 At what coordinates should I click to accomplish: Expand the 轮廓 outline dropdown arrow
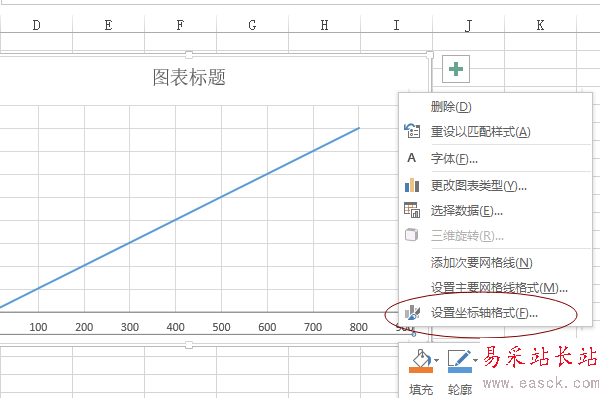[x=475, y=360]
